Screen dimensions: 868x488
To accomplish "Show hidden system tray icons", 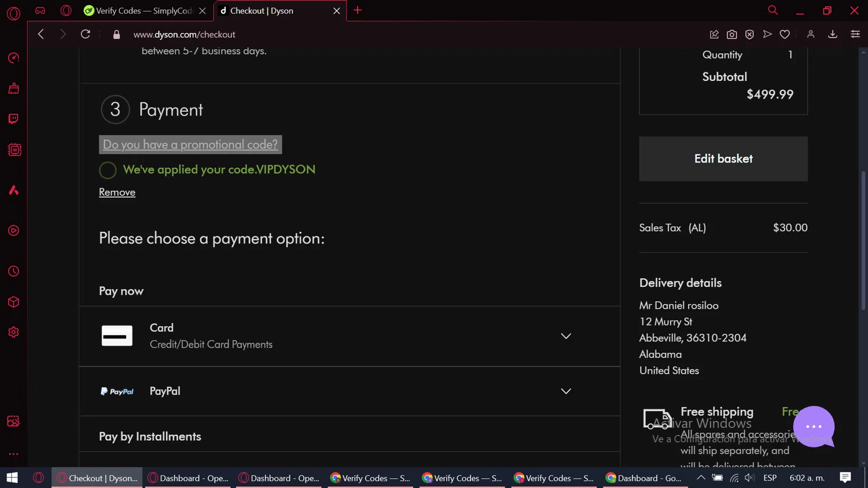I will [x=701, y=478].
